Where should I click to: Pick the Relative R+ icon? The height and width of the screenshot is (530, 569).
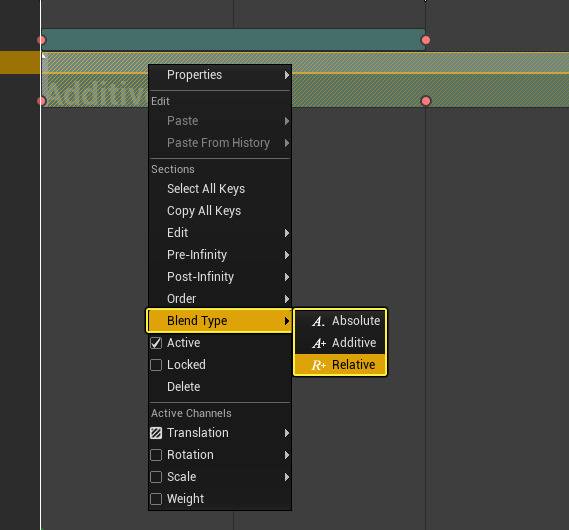pyautogui.click(x=319, y=365)
